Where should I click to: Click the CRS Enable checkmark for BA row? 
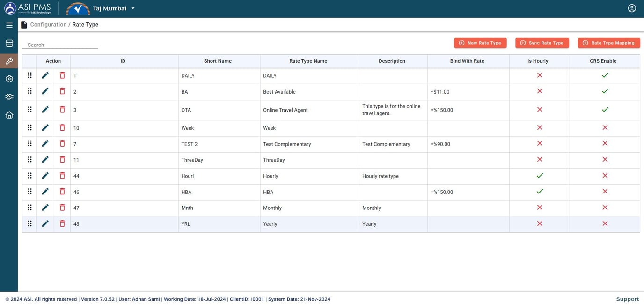coord(605,91)
